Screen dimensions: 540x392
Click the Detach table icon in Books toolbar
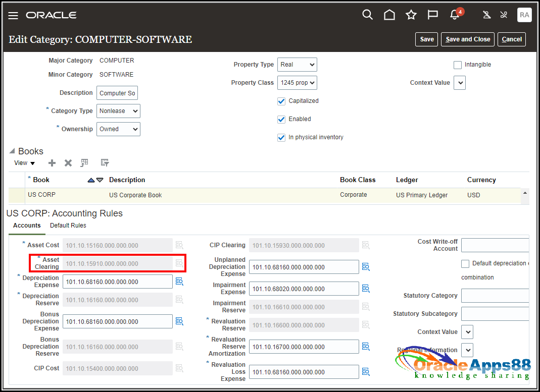(105, 163)
